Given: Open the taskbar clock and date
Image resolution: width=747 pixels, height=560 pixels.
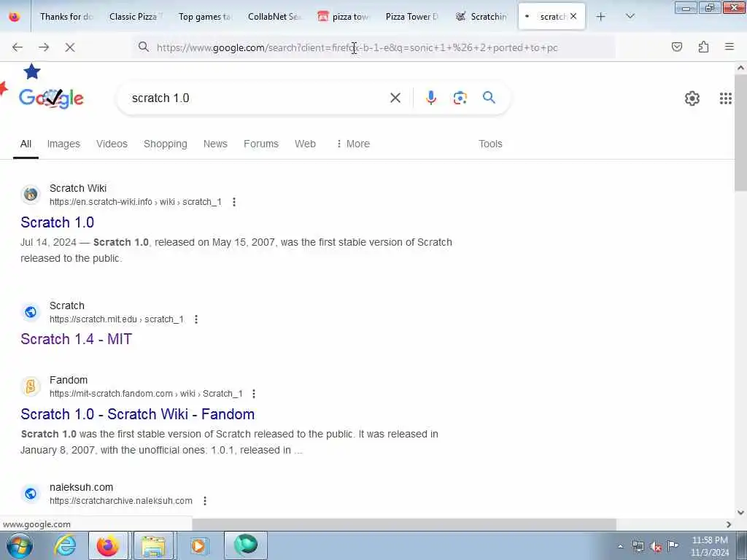Looking at the screenshot, I should pos(710,546).
